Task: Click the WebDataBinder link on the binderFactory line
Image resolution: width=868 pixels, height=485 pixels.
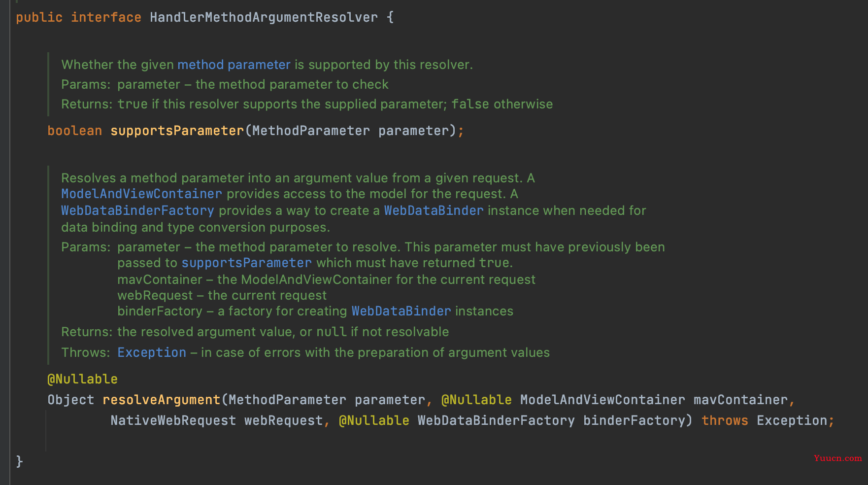Action: pos(401,311)
